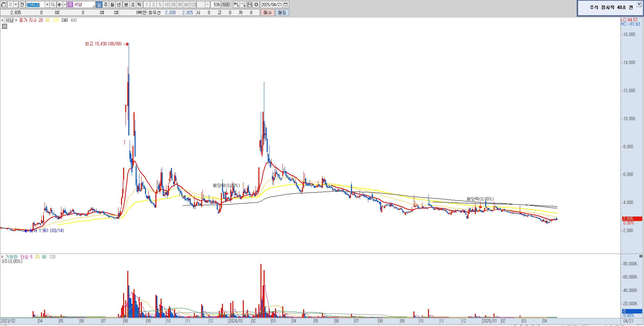
Task: Click the blue 매도 sell button
Action: pyautogui.click(x=282, y=12)
